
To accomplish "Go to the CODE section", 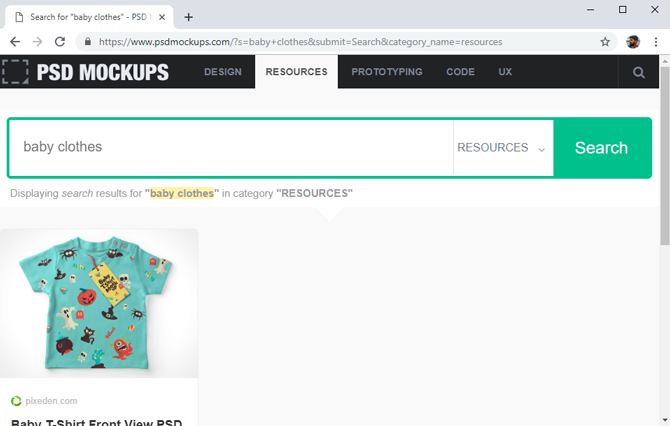I will [460, 72].
